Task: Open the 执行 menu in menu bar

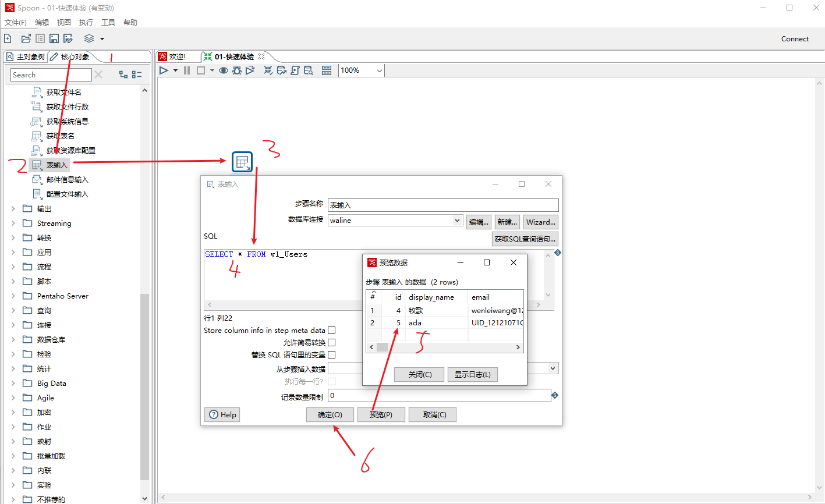Action: [86, 23]
